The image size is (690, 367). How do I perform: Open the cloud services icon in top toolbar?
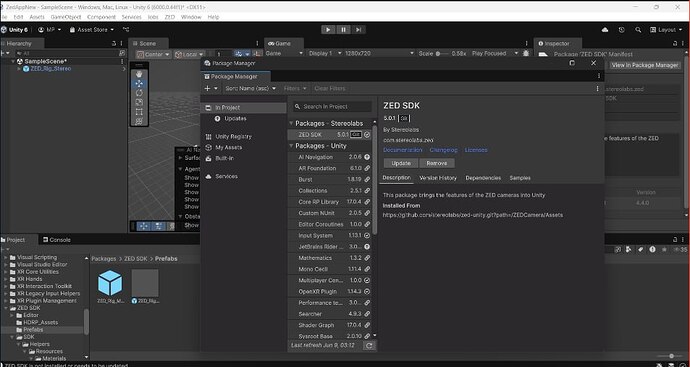coord(605,30)
